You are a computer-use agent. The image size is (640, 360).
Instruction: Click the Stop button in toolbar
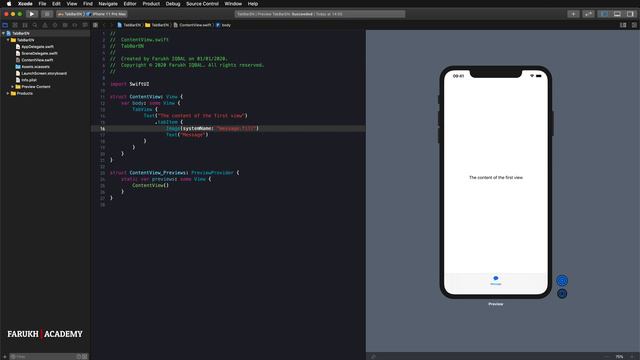(47, 14)
